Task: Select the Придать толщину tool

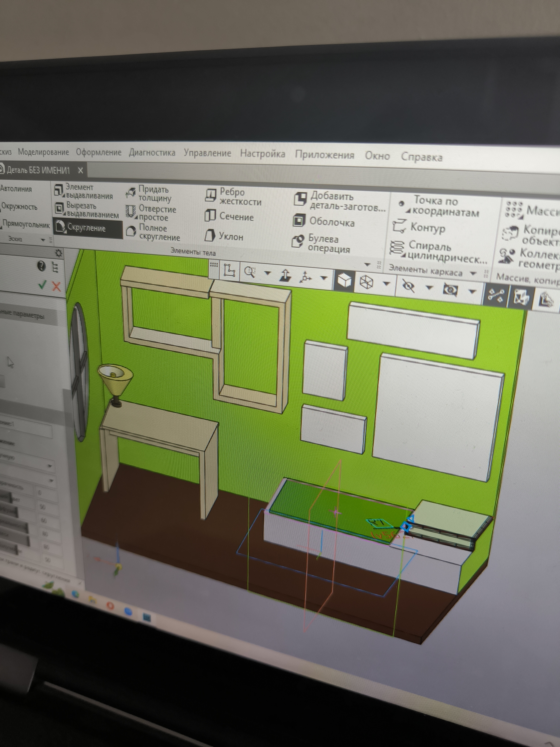Action: pos(149,194)
